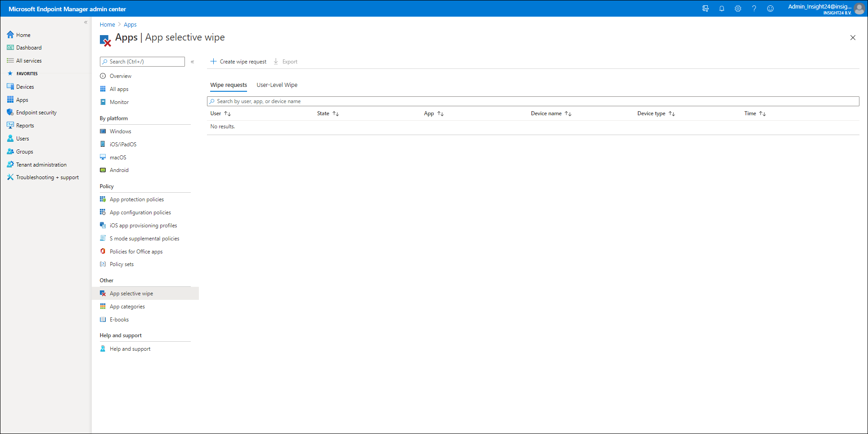The width and height of the screenshot is (868, 434).
Task: Sort by the User column
Action: (x=220, y=113)
